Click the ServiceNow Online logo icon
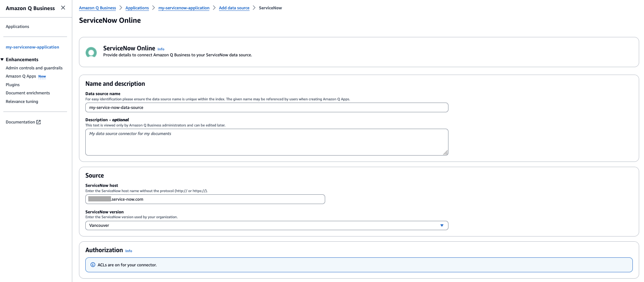 91,52
